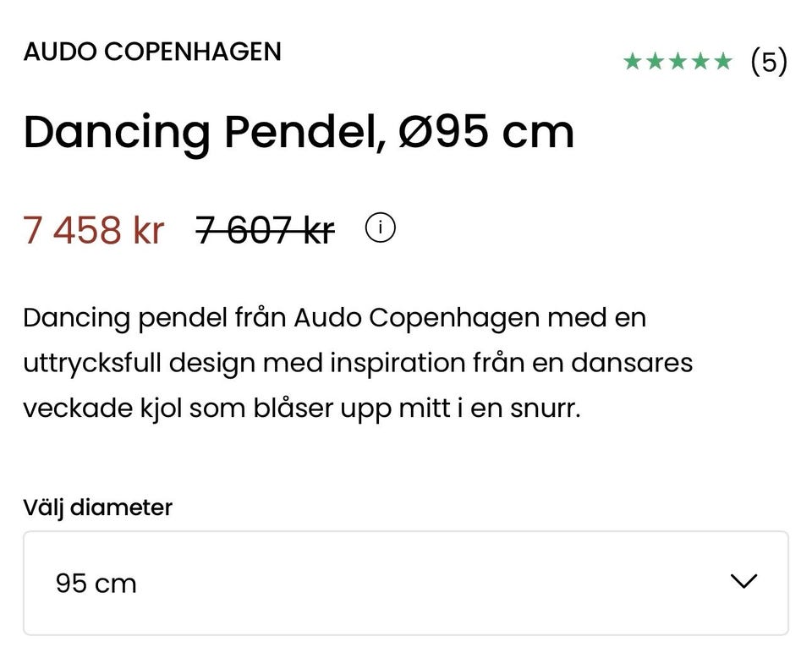Open the AUDO COPENHAGEN brand link
812x658 pixels.
click(152, 52)
